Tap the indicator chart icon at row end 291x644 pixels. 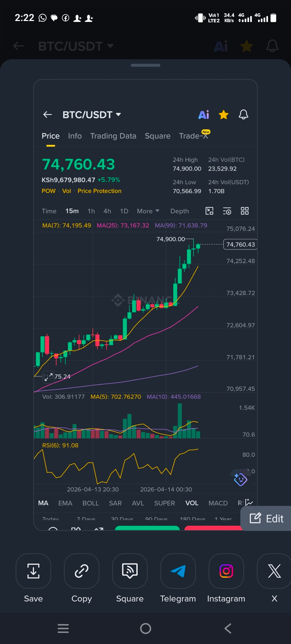point(250,503)
